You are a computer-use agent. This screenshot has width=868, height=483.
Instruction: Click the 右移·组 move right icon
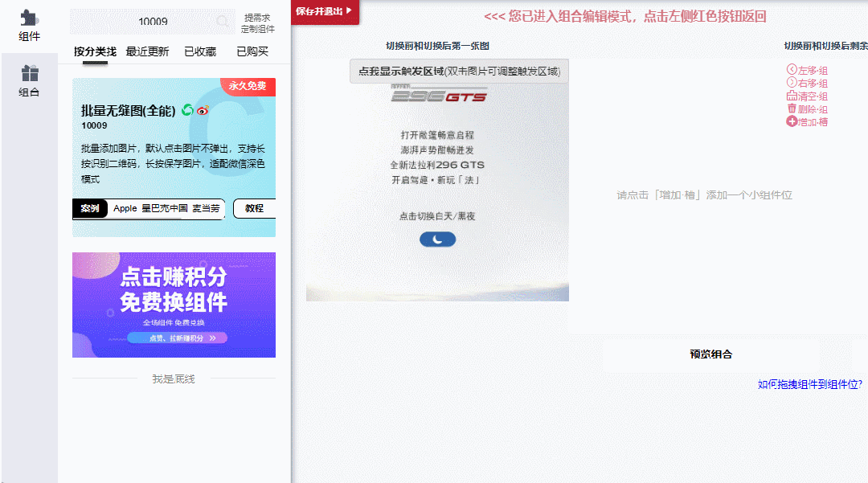click(x=792, y=83)
